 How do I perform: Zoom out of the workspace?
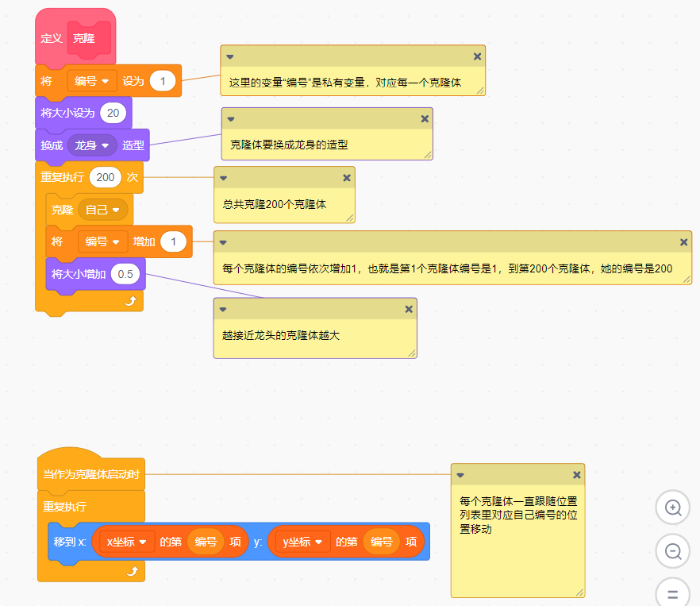pos(672,550)
